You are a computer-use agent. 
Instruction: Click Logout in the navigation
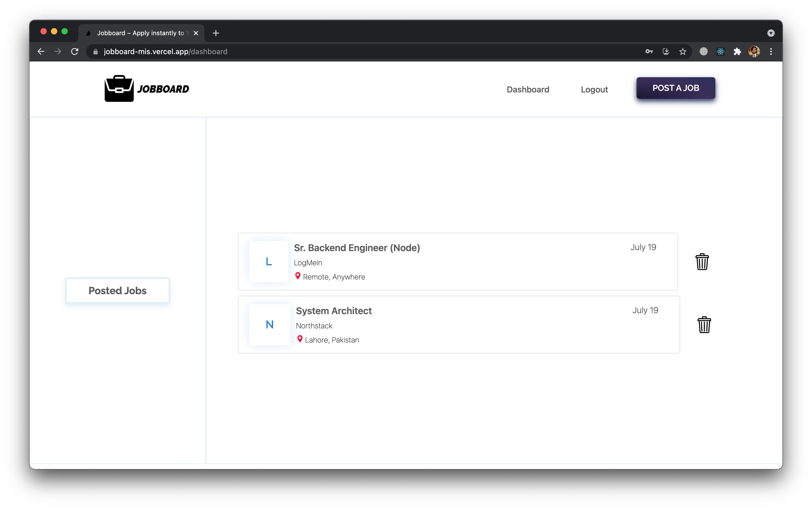pyautogui.click(x=594, y=89)
